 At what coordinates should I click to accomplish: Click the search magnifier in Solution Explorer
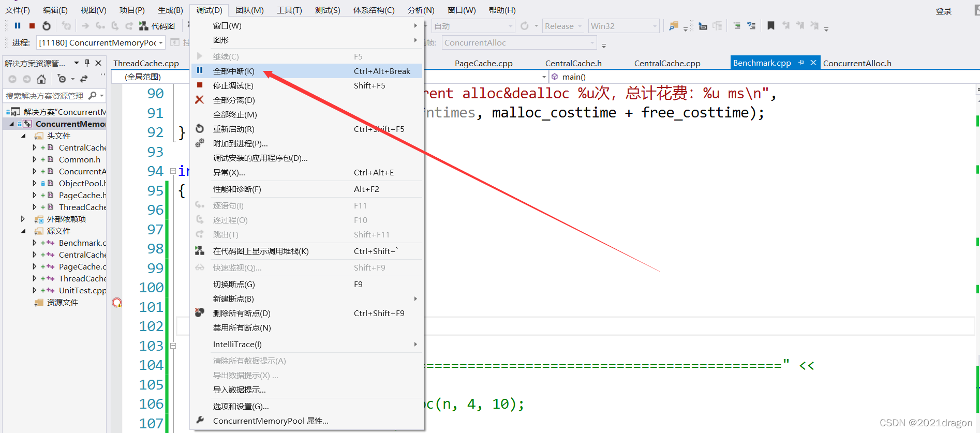[x=93, y=96]
